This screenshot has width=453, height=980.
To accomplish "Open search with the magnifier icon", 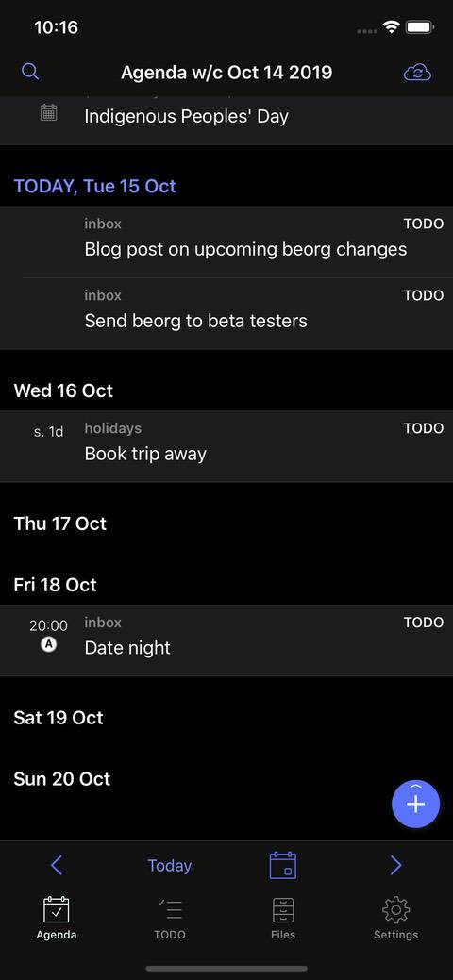I will click(x=30, y=72).
